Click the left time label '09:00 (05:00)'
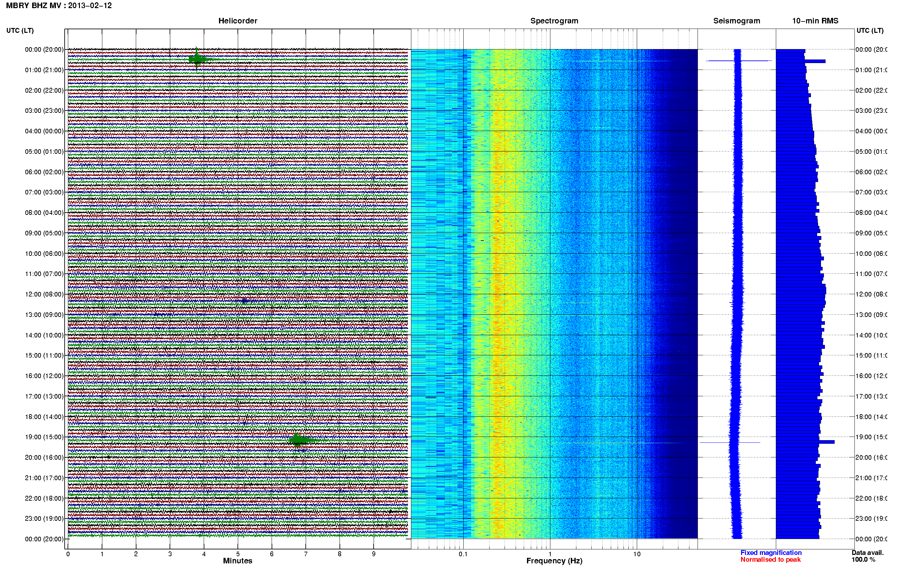924x578 pixels. 44,233
